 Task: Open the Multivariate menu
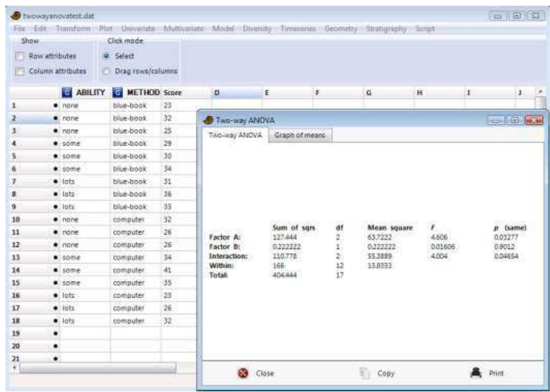point(184,29)
